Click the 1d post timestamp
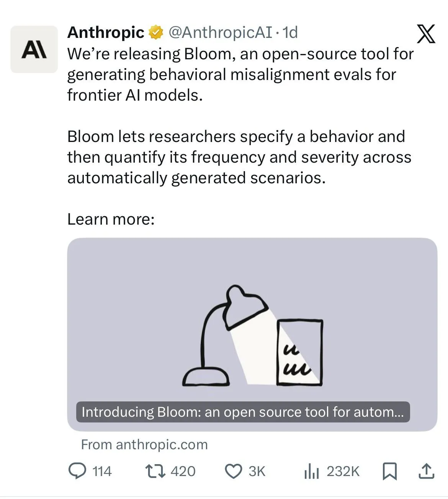The image size is (448, 499). [290, 33]
